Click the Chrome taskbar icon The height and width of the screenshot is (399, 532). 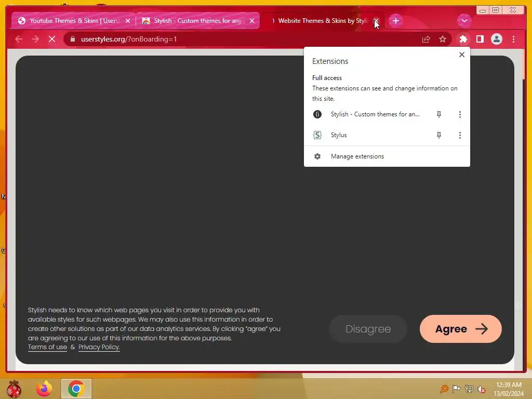point(76,389)
